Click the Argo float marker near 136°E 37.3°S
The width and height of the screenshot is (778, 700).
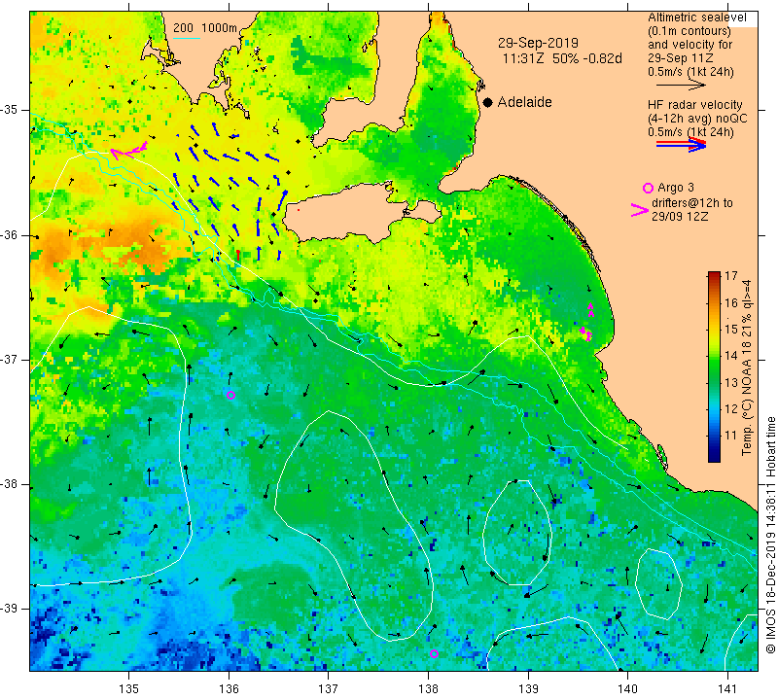point(230,395)
